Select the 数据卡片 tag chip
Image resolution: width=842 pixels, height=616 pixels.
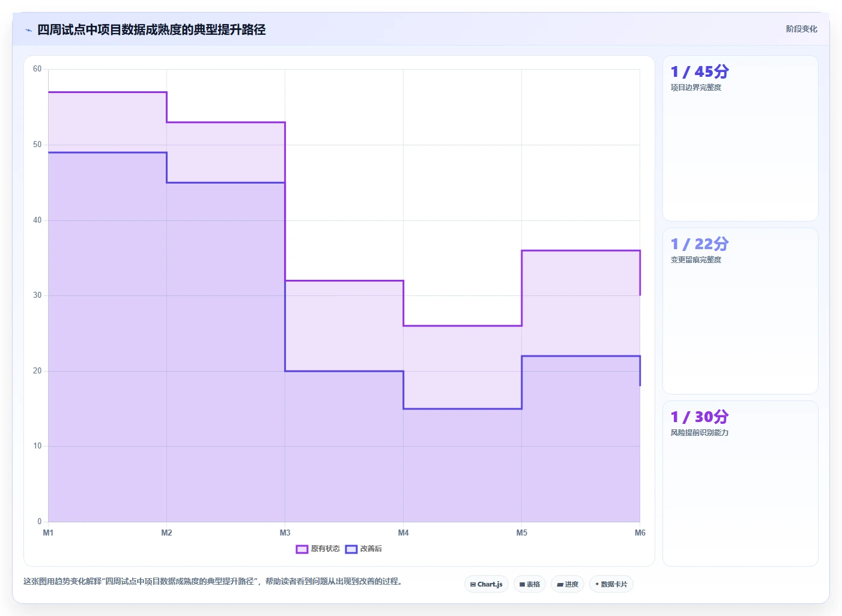[611, 584]
